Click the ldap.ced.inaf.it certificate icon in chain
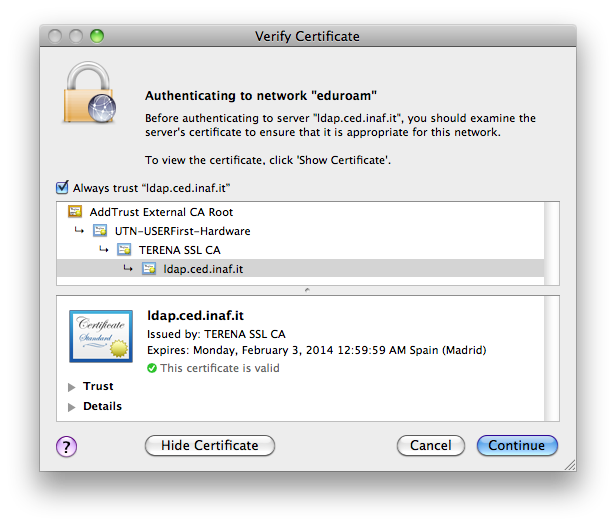616x526 pixels. [149, 269]
